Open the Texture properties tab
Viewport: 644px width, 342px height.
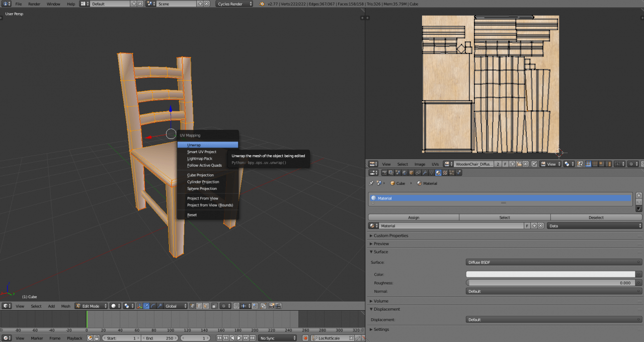[x=445, y=173]
